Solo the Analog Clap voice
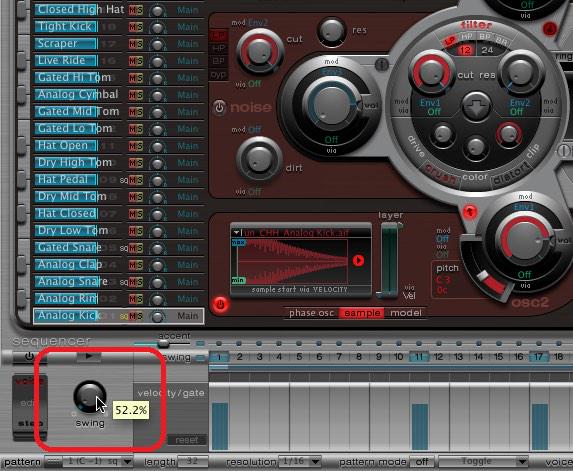This screenshot has height=471, width=573. coord(140,265)
